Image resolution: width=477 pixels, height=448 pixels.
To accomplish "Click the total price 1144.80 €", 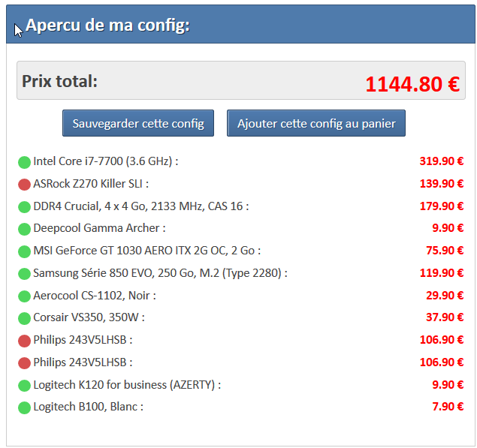I will coord(412,84).
